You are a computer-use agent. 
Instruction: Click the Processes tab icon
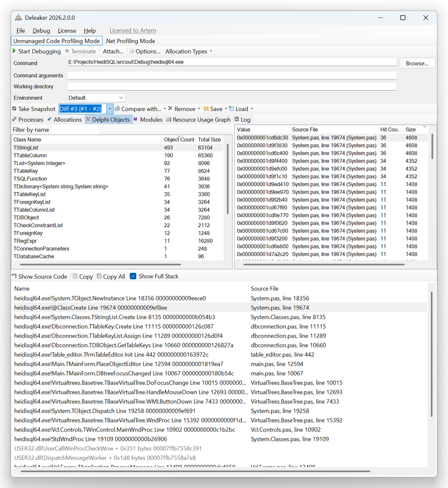[x=14, y=119]
